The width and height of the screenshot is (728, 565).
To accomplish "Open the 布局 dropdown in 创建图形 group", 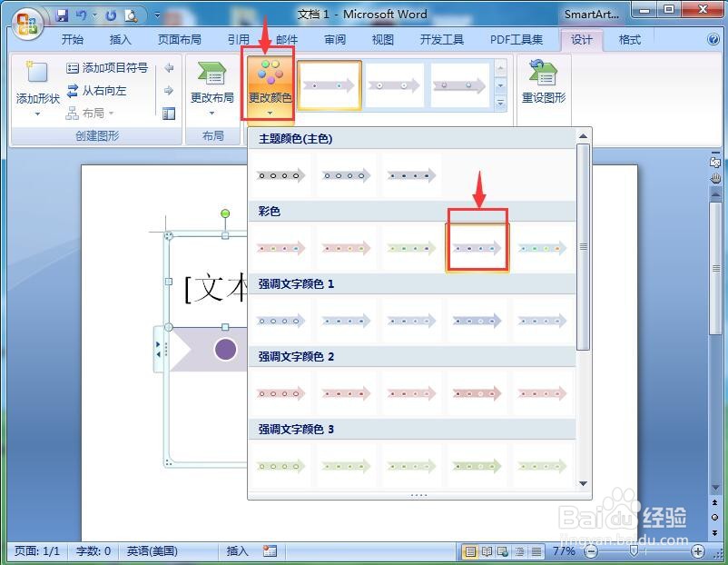I will click(90, 113).
